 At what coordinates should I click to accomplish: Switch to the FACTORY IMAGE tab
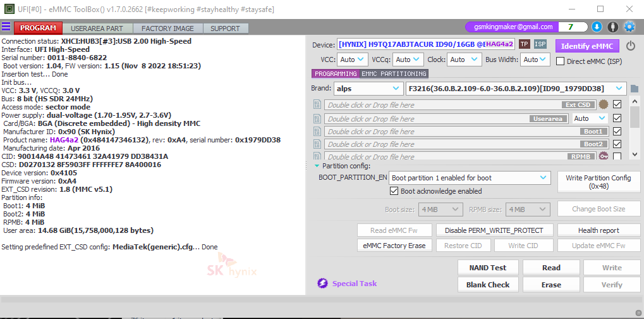(x=167, y=28)
